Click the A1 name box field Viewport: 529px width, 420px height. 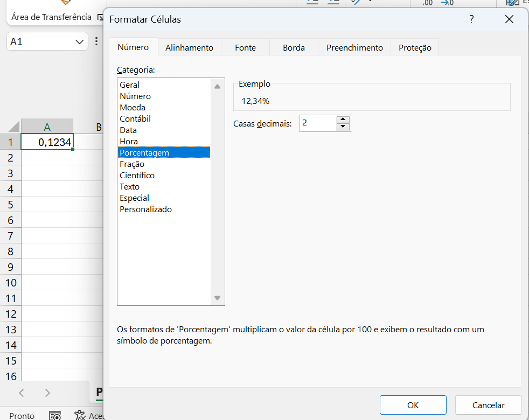(x=40, y=41)
